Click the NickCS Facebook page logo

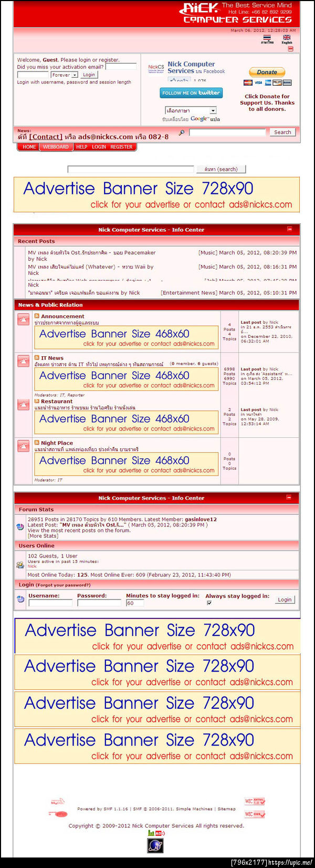click(156, 68)
